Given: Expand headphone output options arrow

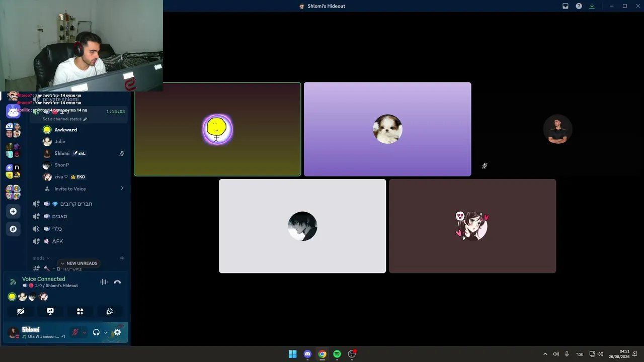Looking at the screenshot, I should tap(105, 332).
